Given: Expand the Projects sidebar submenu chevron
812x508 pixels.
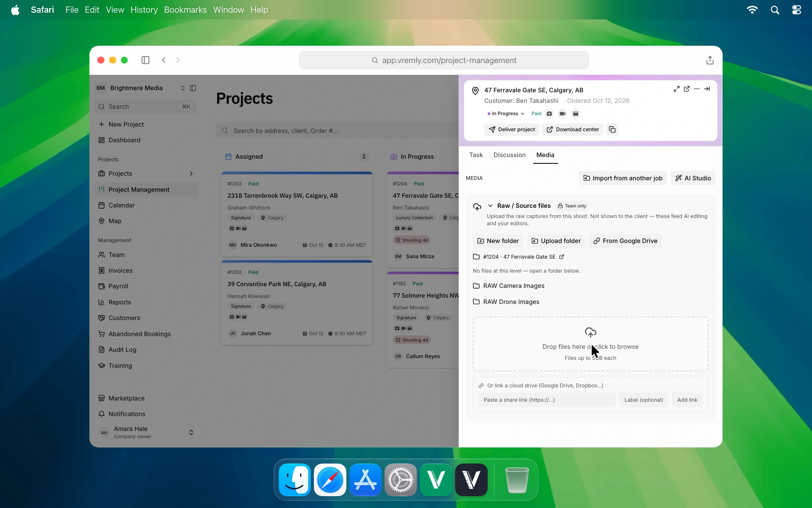Looking at the screenshot, I should pos(191,174).
